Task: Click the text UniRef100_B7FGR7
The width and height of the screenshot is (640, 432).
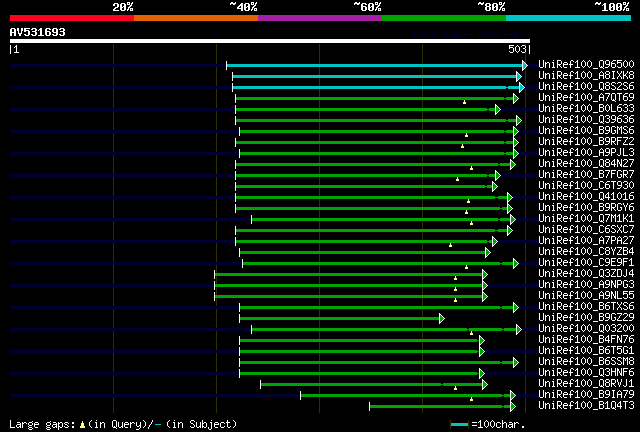Action: pos(586,175)
